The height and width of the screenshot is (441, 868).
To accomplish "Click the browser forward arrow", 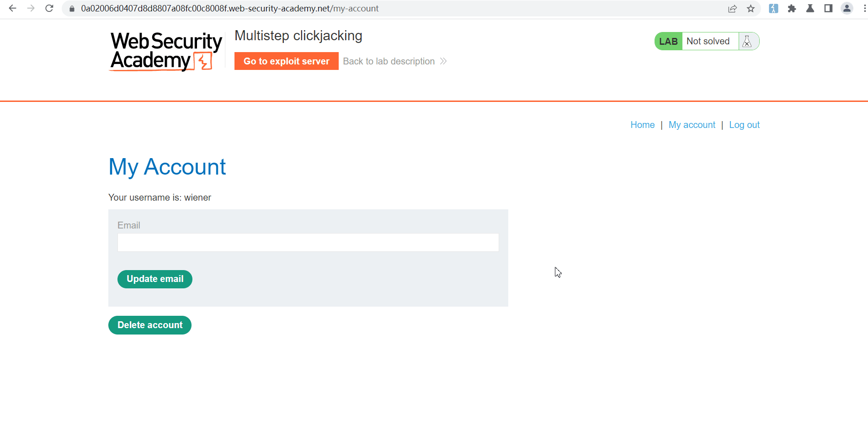I will point(31,8).
